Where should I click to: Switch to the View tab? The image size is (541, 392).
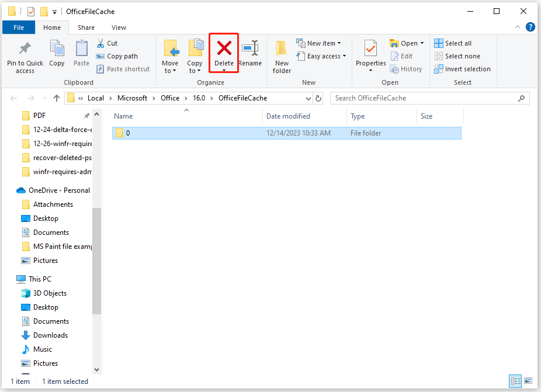119,27
